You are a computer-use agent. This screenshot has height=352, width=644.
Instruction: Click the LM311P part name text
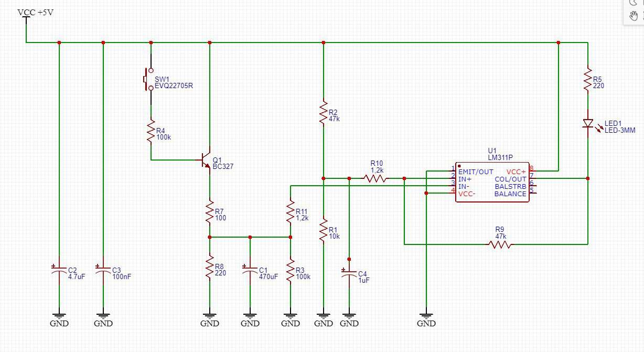tap(499, 157)
